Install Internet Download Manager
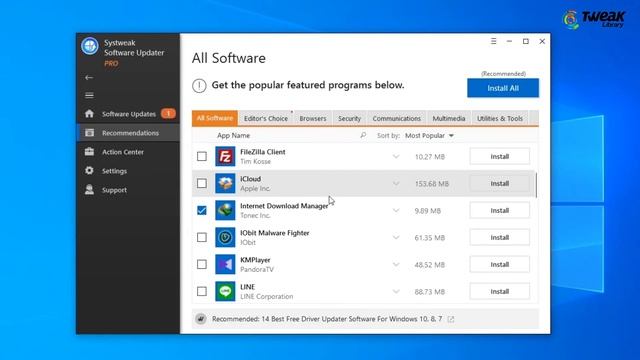Screen dimensions: 640x360 coord(500,210)
